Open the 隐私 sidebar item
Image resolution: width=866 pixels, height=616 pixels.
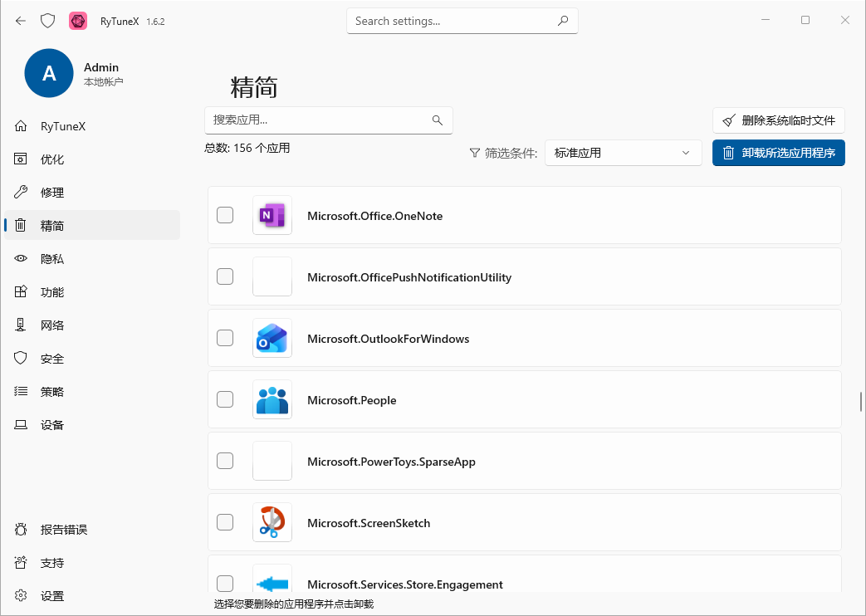point(51,259)
